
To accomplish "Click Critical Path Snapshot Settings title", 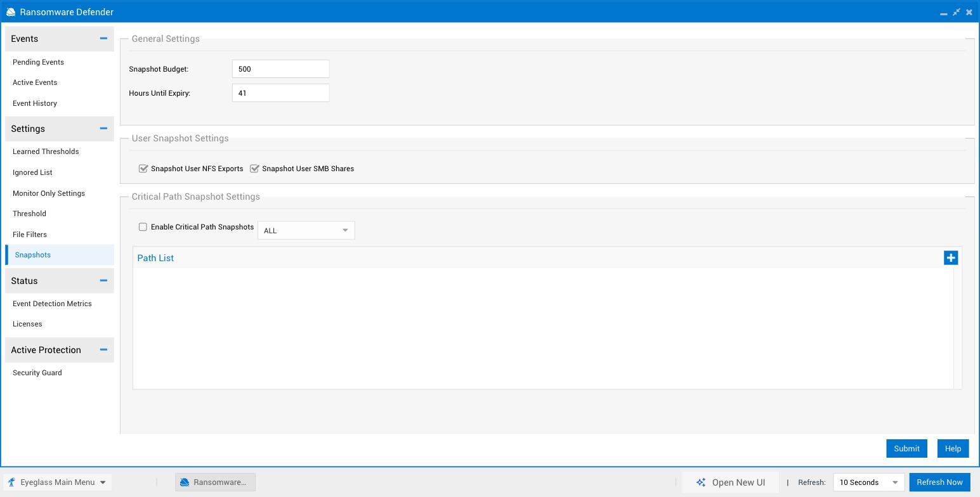I will pyautogui.click(x=195, y=197).
